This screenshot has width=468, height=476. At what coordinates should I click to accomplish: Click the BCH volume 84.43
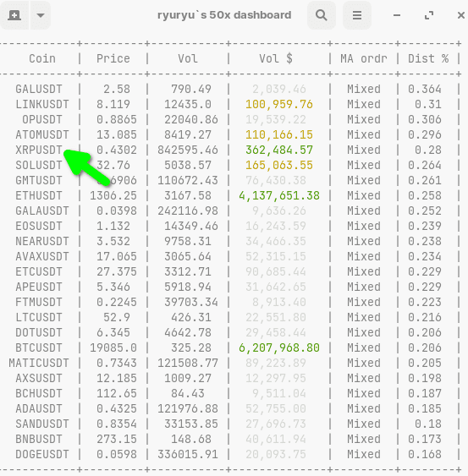point(188,393)
